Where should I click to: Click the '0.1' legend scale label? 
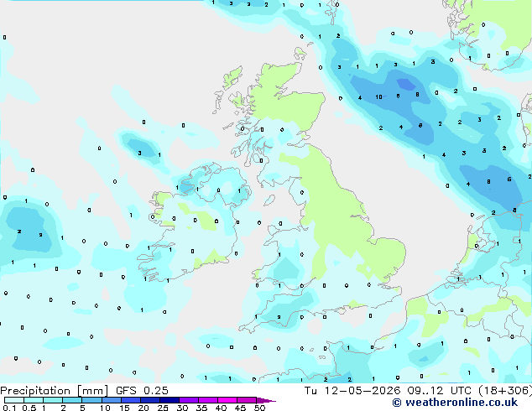[x=9, y=408]
